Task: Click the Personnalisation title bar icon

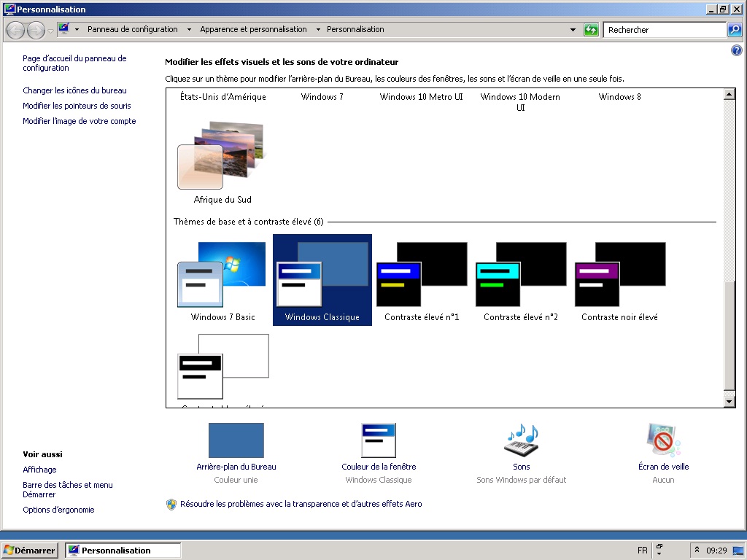Action: click(9, 9)
